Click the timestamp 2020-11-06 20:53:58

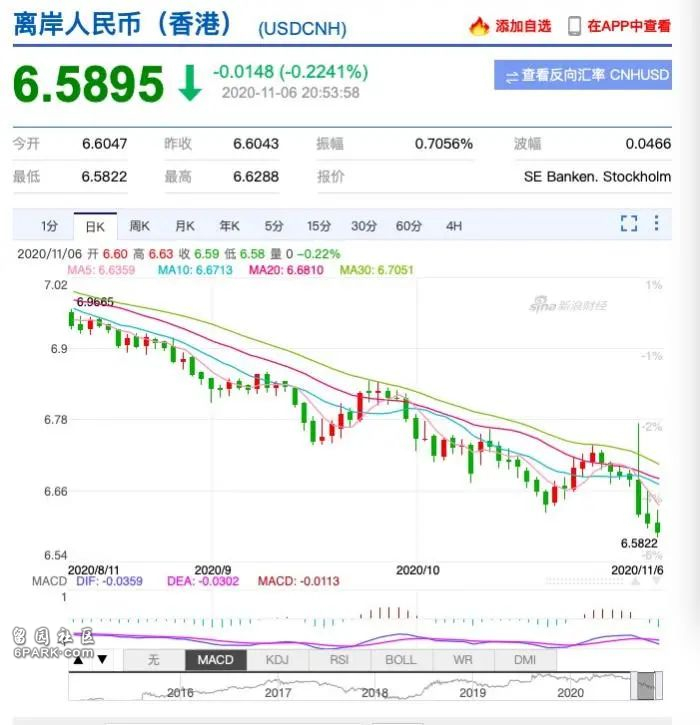click(290, 93)
